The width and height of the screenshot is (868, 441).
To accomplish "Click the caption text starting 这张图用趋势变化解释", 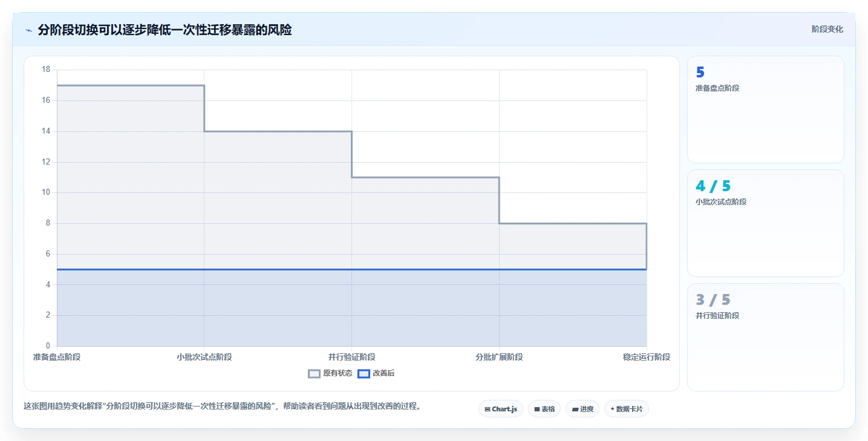I will tap(222, 406).
